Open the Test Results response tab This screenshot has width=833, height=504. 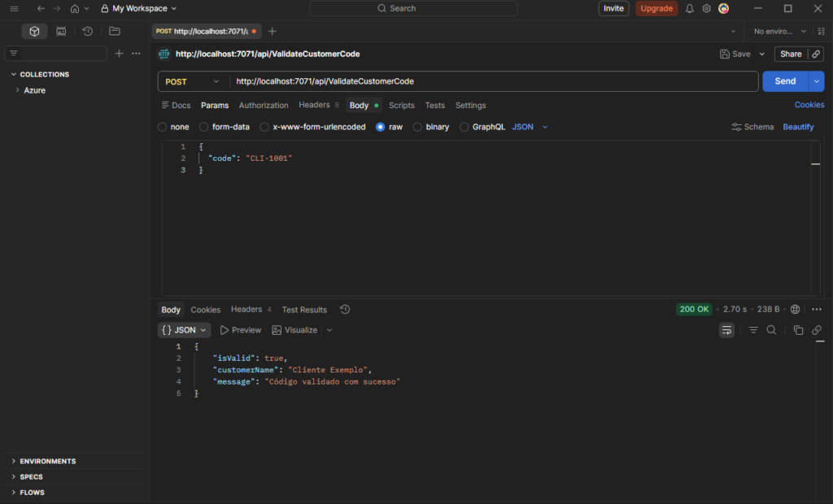click(x=303, y=310)
